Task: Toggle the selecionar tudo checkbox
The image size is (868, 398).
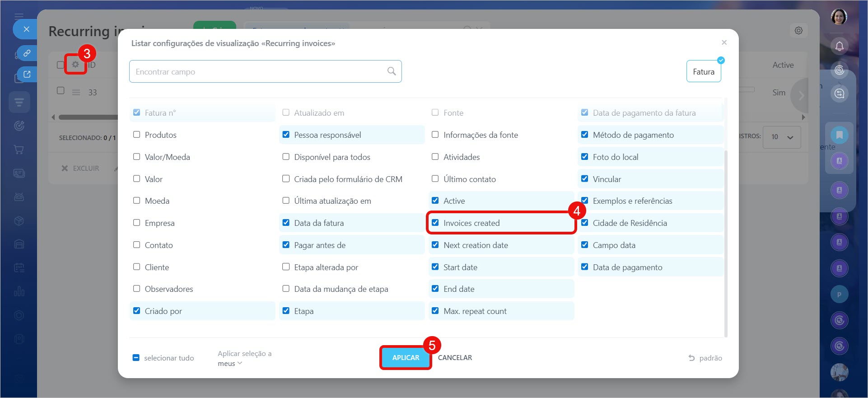Action: point(136,358)
